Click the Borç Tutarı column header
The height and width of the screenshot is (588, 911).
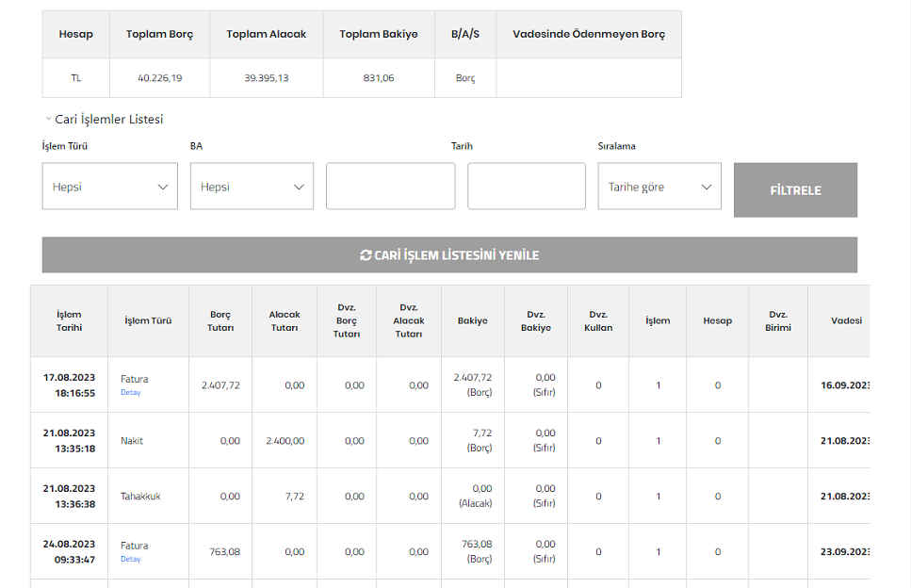point(220,320)
